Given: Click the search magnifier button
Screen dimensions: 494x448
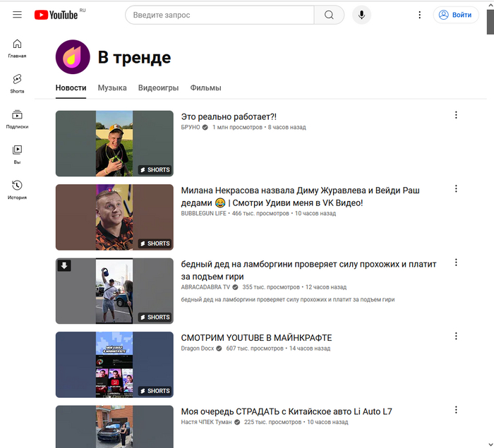Looking at the screenshot, I should tap(329, 15).
